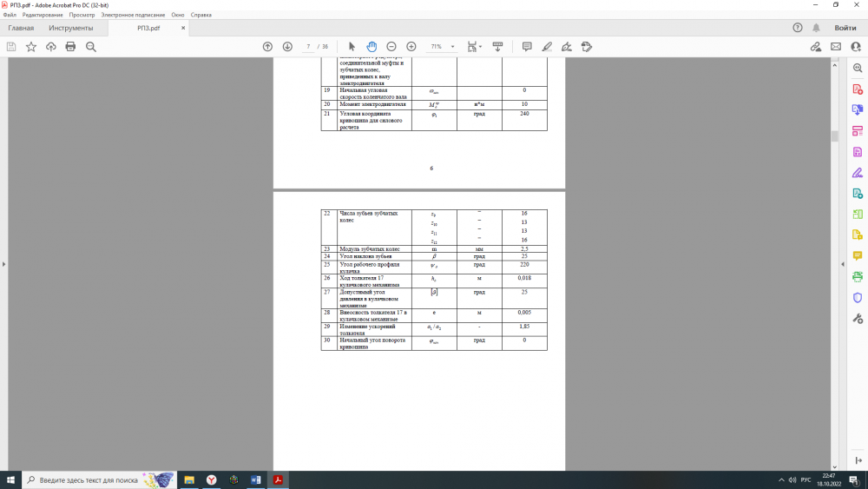Click the vertical scrollbar thumb
The image size is (868, 489).
[x=835, y=135]
